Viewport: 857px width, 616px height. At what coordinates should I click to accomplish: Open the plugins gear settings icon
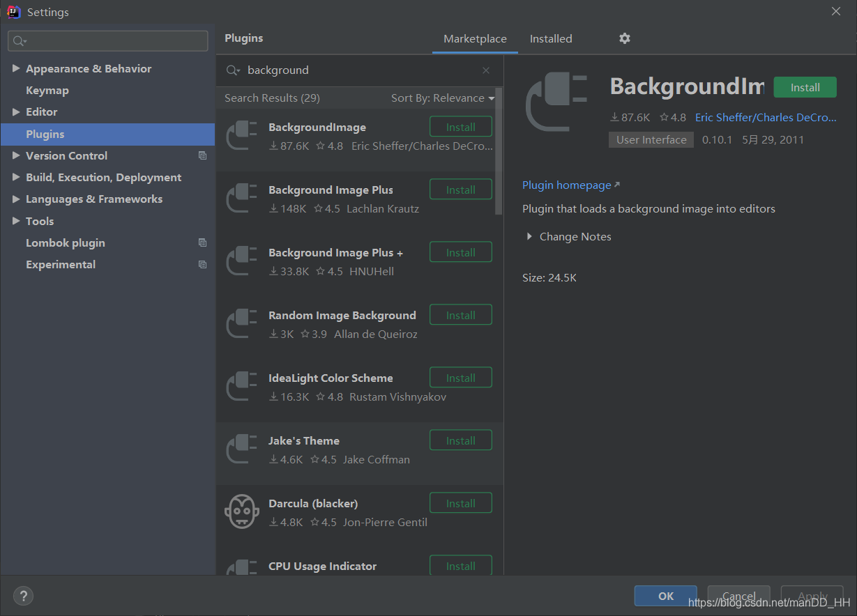(625, 38)
